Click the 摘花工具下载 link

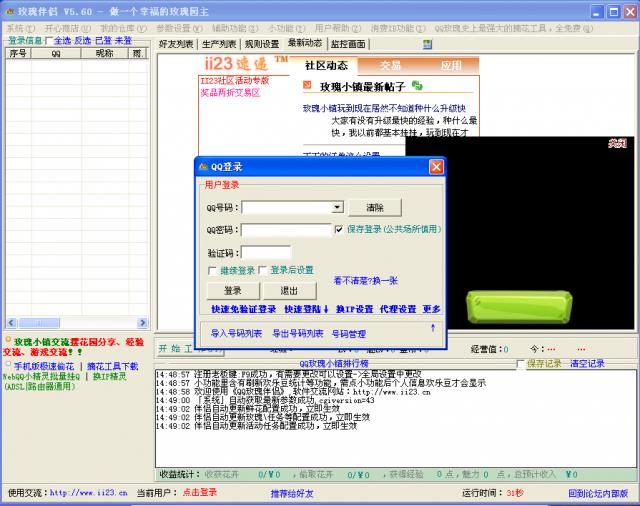(x=113, y=366)
